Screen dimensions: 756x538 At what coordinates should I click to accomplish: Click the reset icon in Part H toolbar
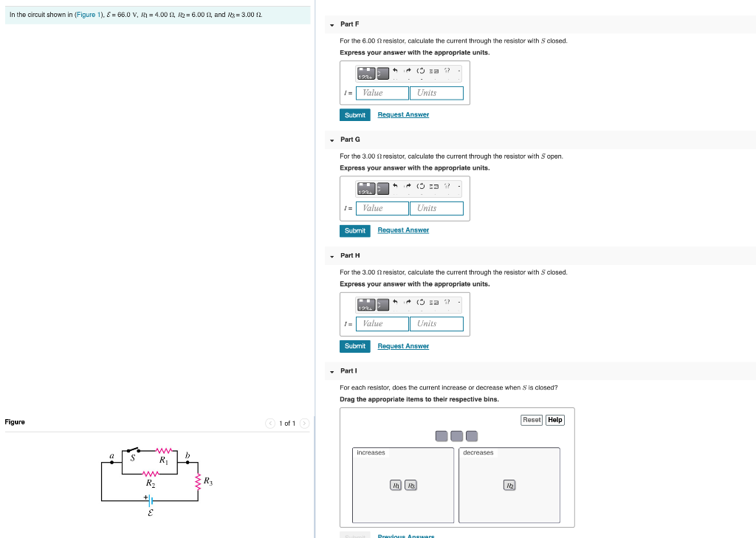click(421, 303)
